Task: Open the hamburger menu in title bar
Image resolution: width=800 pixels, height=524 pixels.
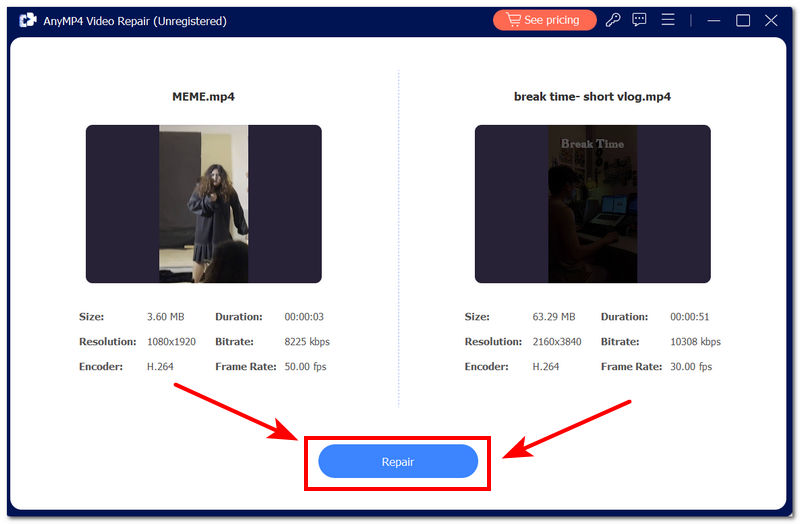Action: (x=668, y=20)
